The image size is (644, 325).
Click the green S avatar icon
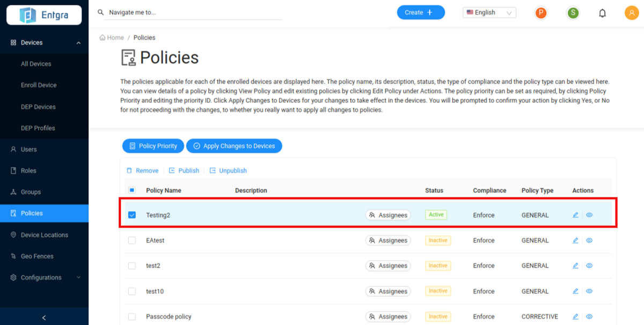[x=573, y=13]
